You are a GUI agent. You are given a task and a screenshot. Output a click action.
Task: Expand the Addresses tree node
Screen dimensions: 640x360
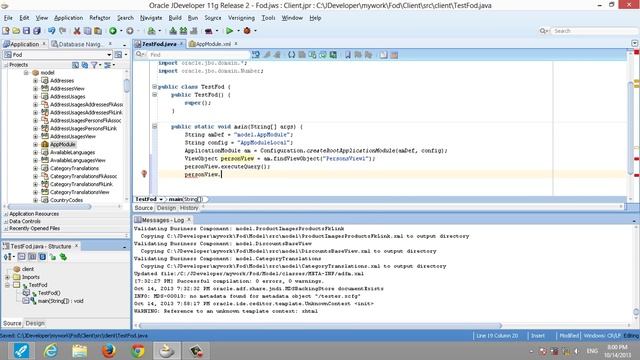tap(36, 81)
